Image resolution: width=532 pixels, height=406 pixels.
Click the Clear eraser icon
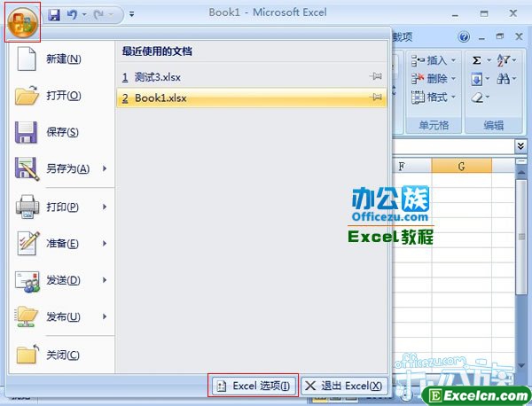(477, 98)
